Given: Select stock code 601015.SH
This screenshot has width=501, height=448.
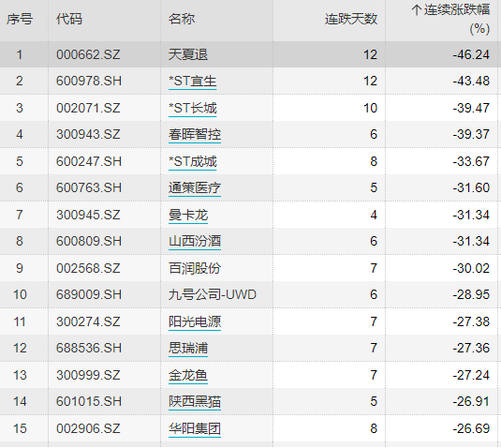Looking at the screenshot, I should click(89, 402).
